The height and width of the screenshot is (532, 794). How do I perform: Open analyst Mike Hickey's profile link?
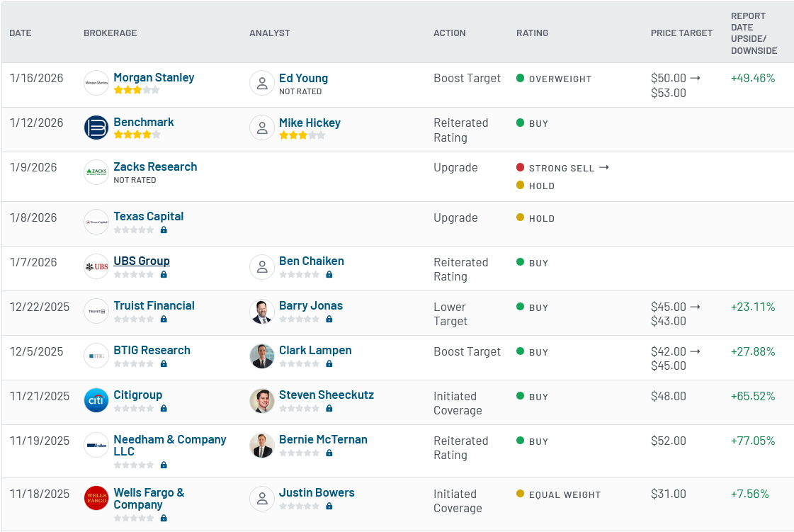tap(310, 123)
